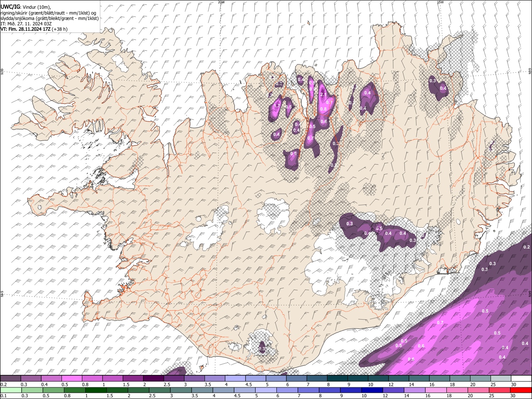Pick the green rain swatch starting at 0.5
This screenshot has width=532, height=399.
[54, 390]
